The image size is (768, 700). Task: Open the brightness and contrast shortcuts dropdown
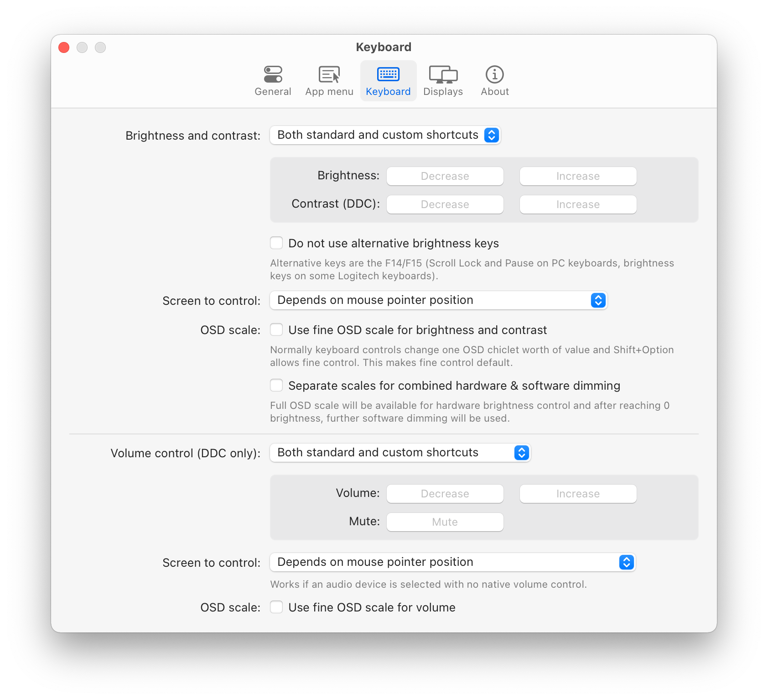pos(385,135)
